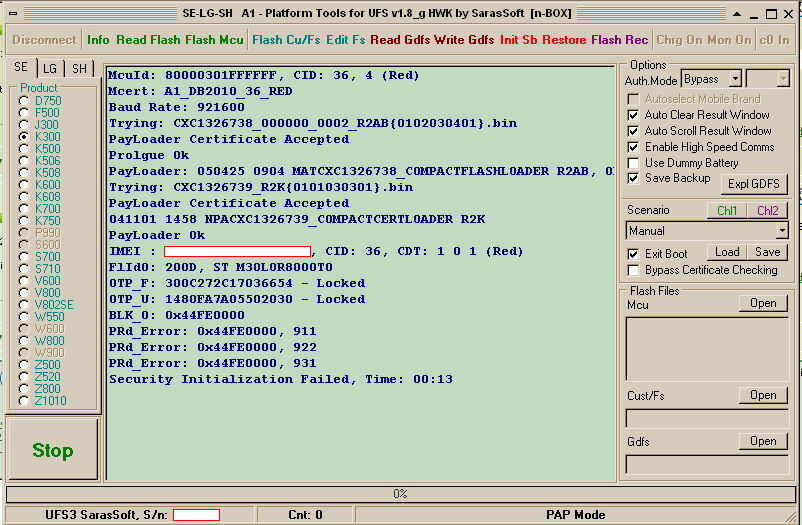This screenshot has width=802, height=525.
Task: Open Auth.Mode Bypass dropdown
Action: tap(736, 79)
